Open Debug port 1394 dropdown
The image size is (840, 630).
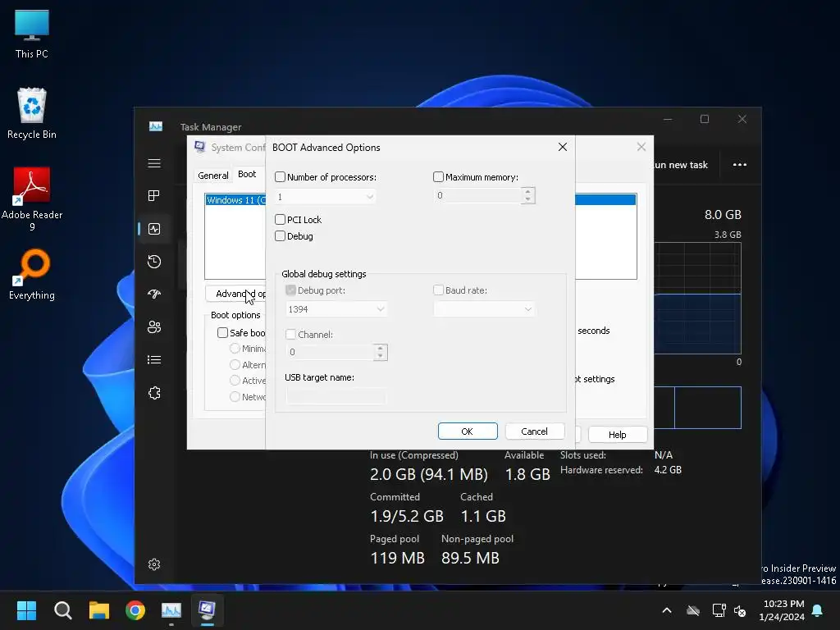[x=336, y=309]
